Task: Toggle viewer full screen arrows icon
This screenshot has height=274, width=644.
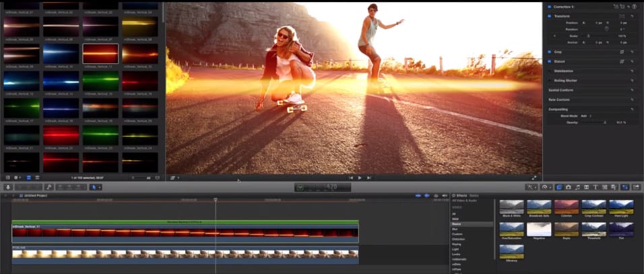Action: [534, 178]
